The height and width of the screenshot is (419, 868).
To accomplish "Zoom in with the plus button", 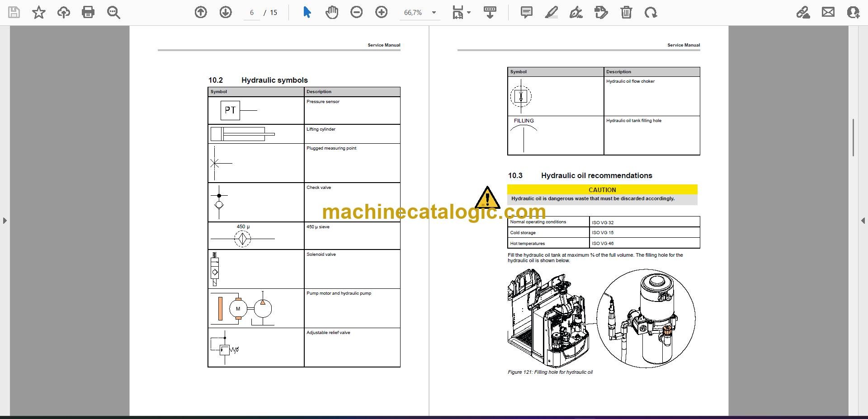I will (x=382, y=12).
